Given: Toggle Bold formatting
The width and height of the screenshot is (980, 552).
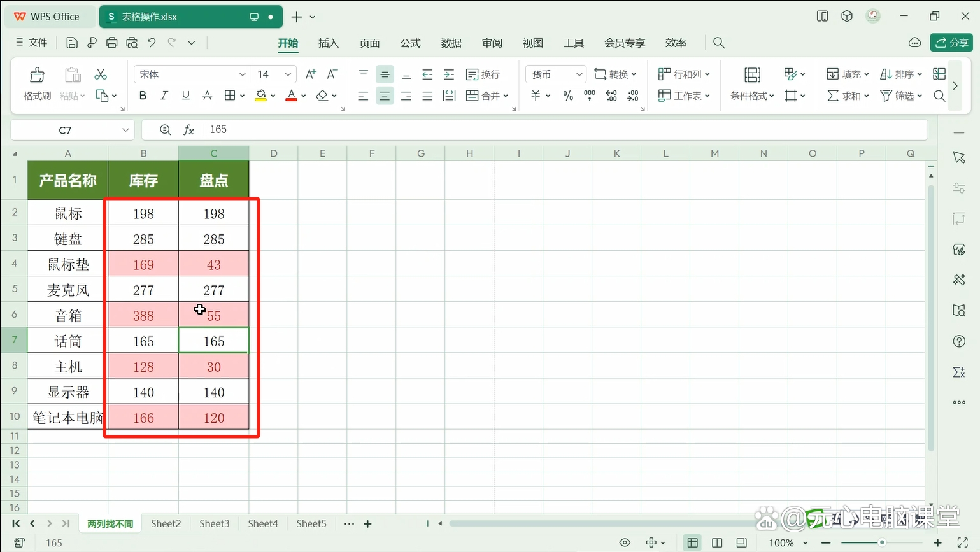Looking at the screenshot, I should pos(143,96).
